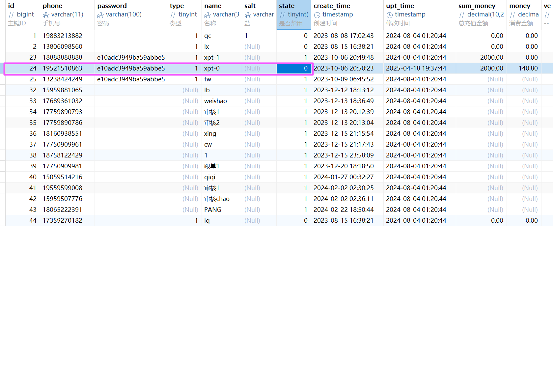Select create_time 2023-12-12 18:13:12
The height and width of the screenshot is (392, 553).
[347, 90]
